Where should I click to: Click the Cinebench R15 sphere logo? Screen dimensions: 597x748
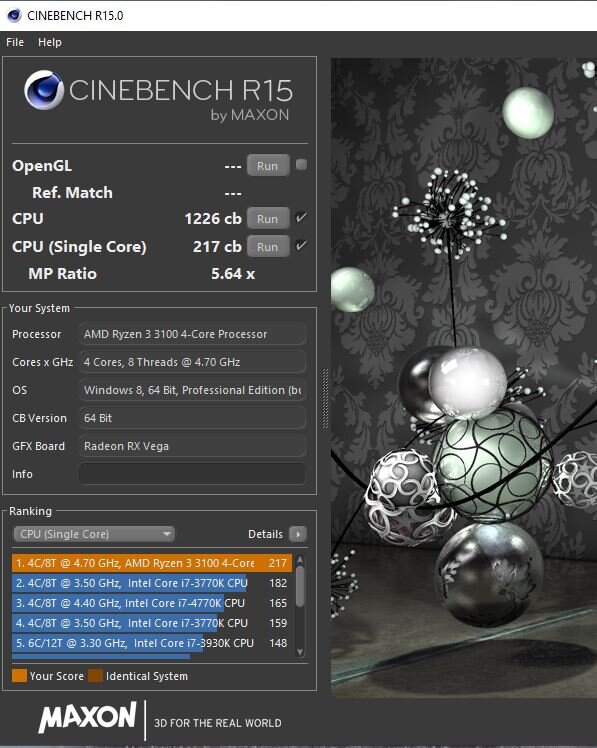point(44,90)
